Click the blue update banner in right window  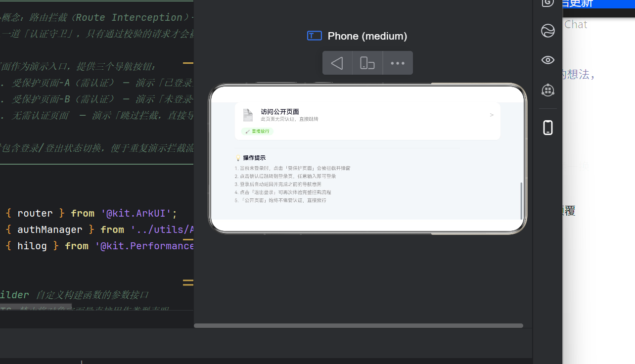tap(598, 4)
